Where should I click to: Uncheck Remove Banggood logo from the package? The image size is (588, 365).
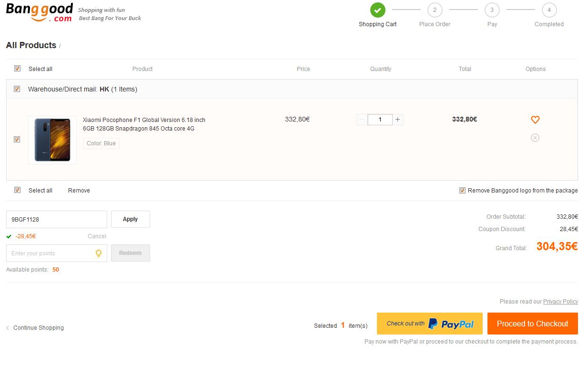pos(462,191)
